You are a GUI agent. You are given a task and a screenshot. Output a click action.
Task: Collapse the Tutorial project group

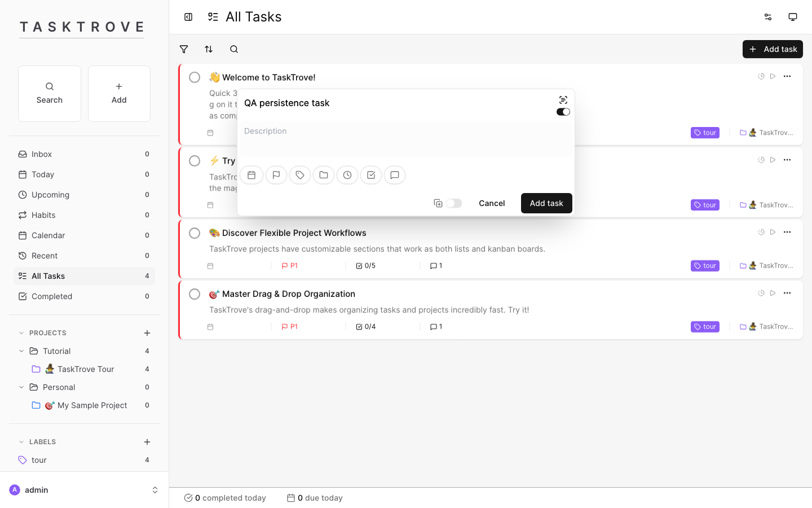point(21,351)
